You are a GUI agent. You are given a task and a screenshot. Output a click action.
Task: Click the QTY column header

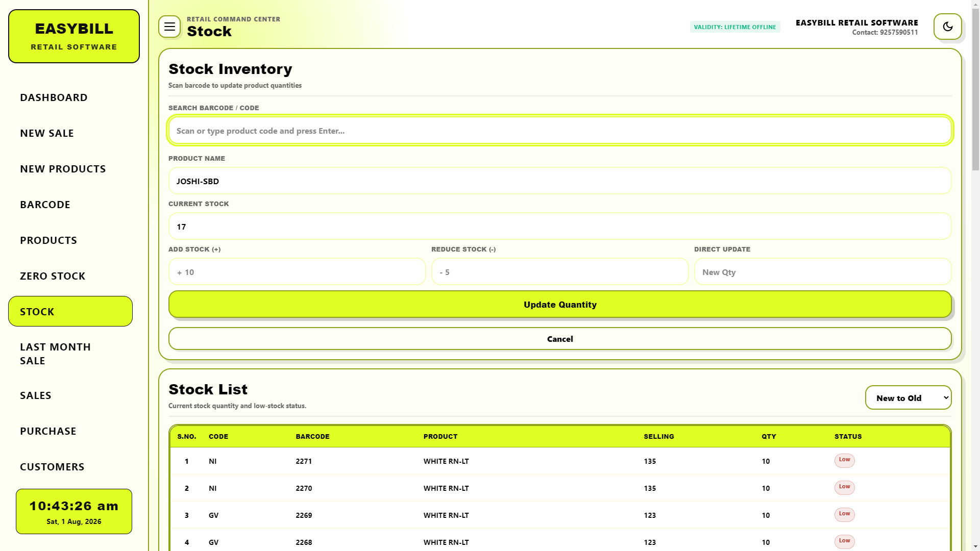coord(769,436)
